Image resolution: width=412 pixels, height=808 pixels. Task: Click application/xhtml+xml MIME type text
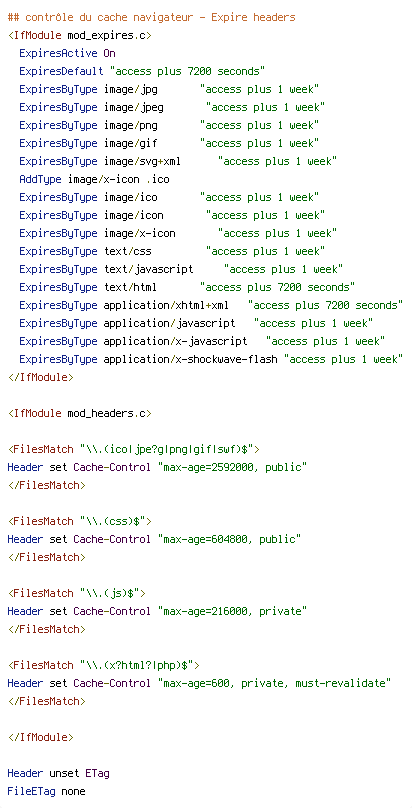click(x=166, y=306)
